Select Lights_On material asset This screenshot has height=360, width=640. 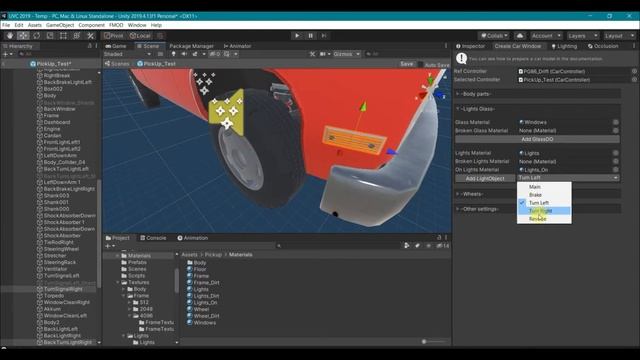pos(202,302)
